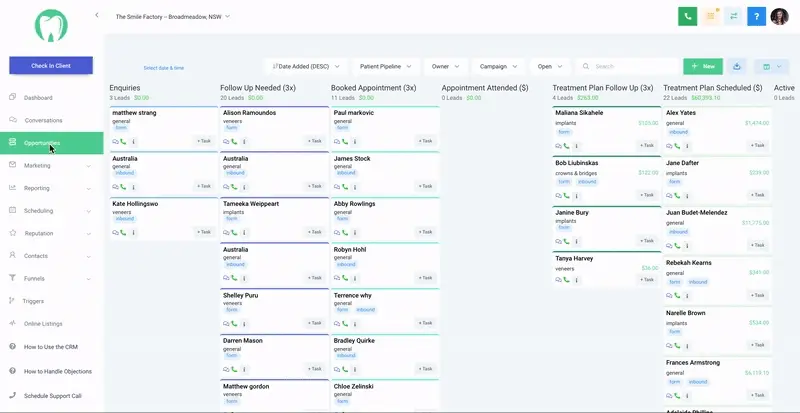The height and width of the screenshot is (413, 800).
Task: Expand the Marketing sidebar menu
Action: click(x=51, y=165)
